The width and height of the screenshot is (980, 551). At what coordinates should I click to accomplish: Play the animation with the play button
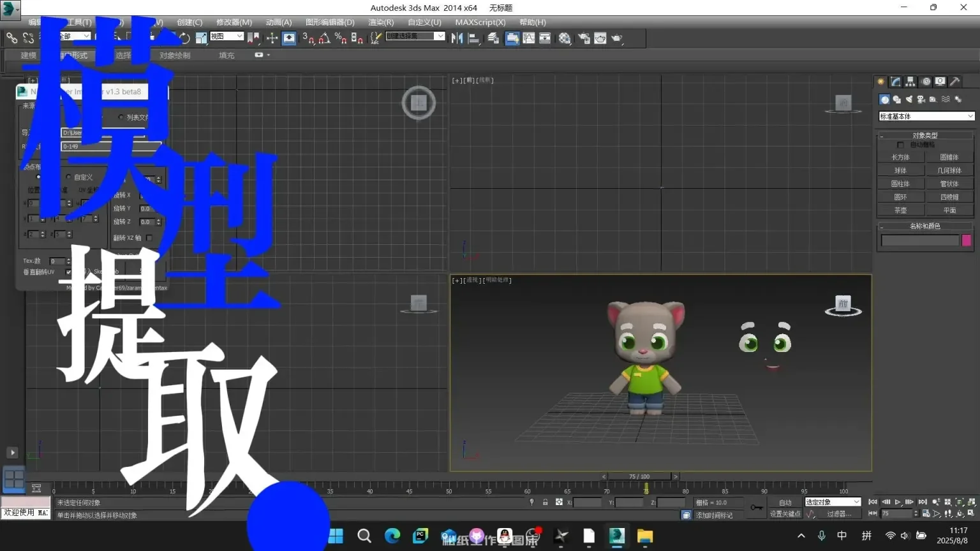[897, 502]
